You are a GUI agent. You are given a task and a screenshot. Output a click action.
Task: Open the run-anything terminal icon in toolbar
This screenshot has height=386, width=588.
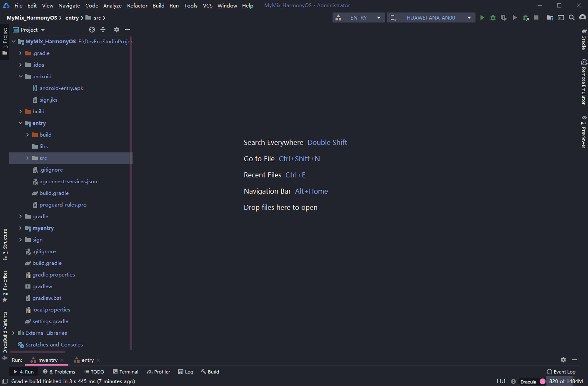(x=561, y=17)
